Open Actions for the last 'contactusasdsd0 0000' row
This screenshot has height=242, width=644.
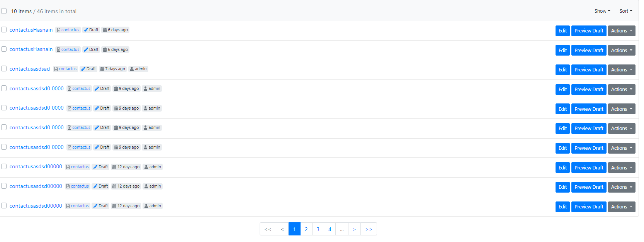[x=622, y=148]
